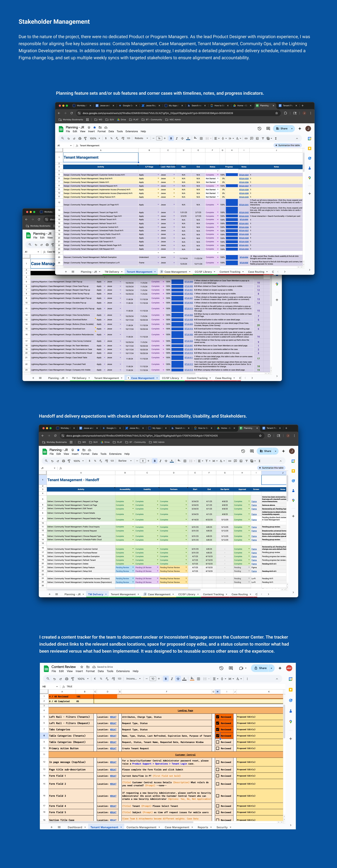
Task: Uncheck Reviewed checkbox for Left Rail Filters (Tenants)
Action: coord(217,717)
